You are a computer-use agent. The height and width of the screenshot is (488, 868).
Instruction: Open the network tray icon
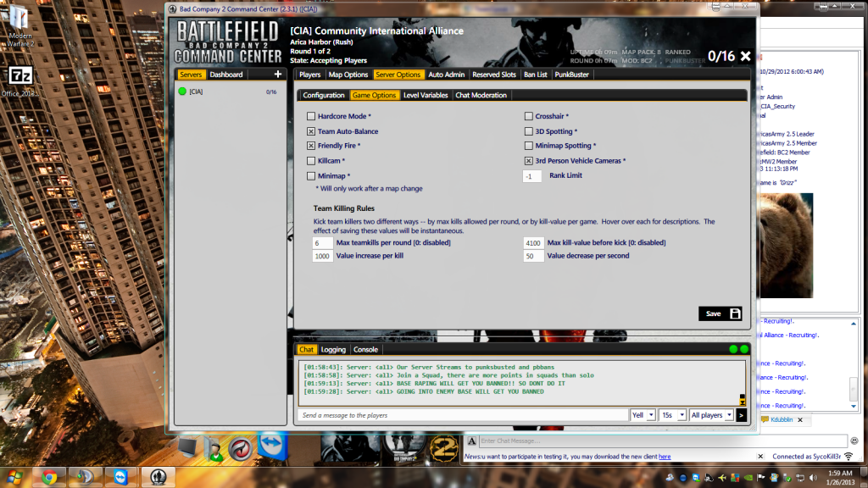pyautogui.click(x=800, y=478)
